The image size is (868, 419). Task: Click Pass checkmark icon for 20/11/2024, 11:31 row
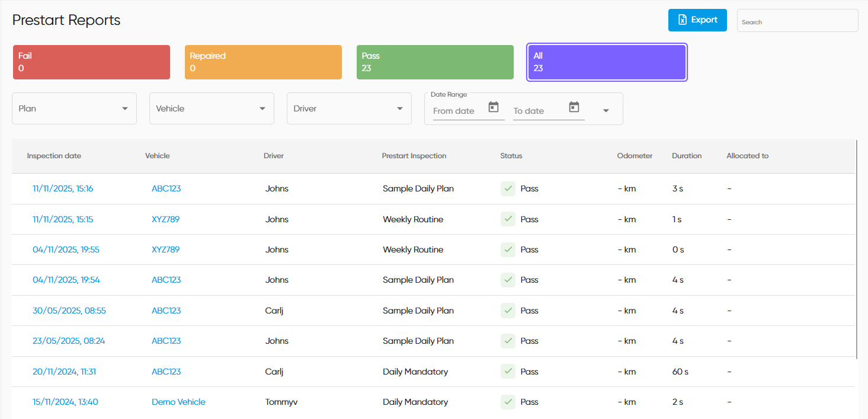pos(508,372)
